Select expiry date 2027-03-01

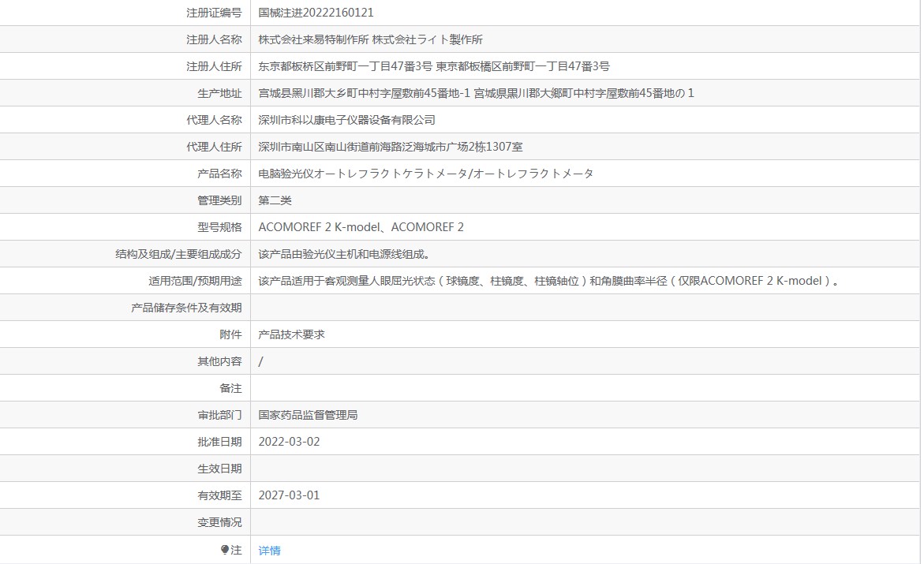coord(289,495)
